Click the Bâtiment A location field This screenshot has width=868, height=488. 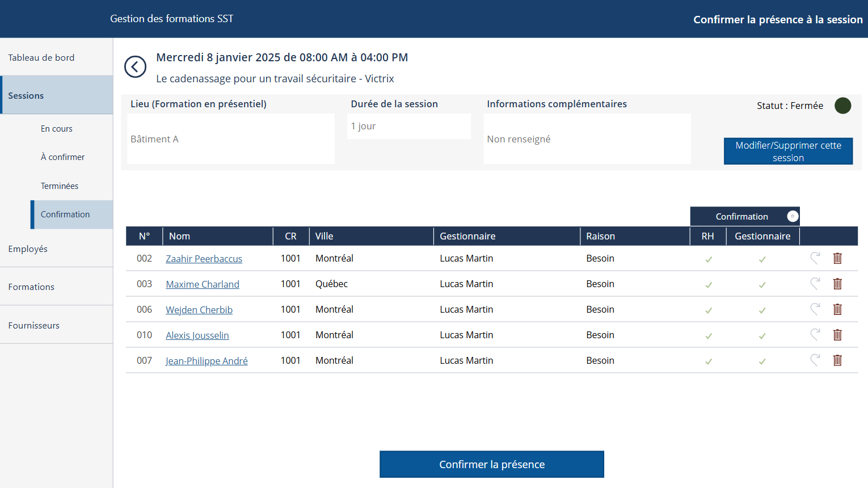231,139
